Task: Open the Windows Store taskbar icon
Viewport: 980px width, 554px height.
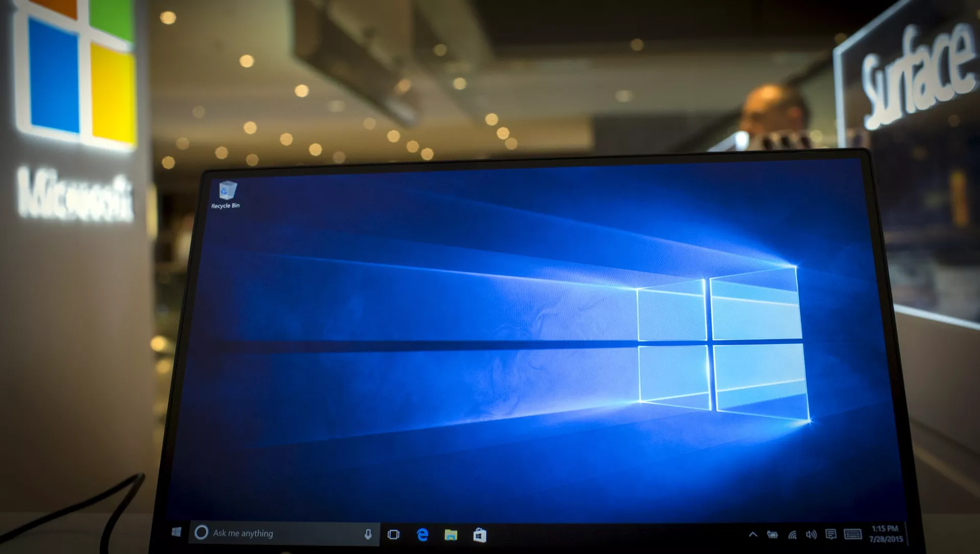Action: [x=480, y=535]
